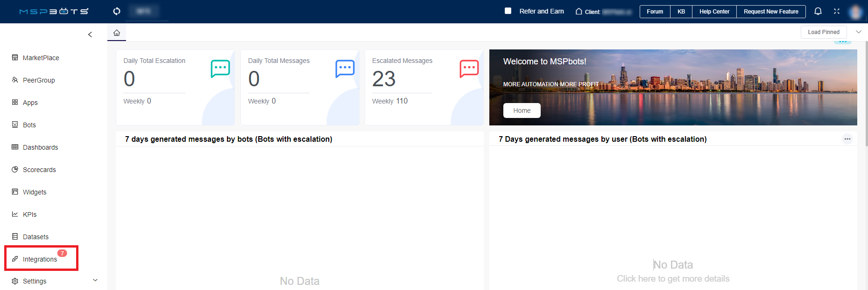Click the MSPbots logo
The image size is (868, 290).
54,11
